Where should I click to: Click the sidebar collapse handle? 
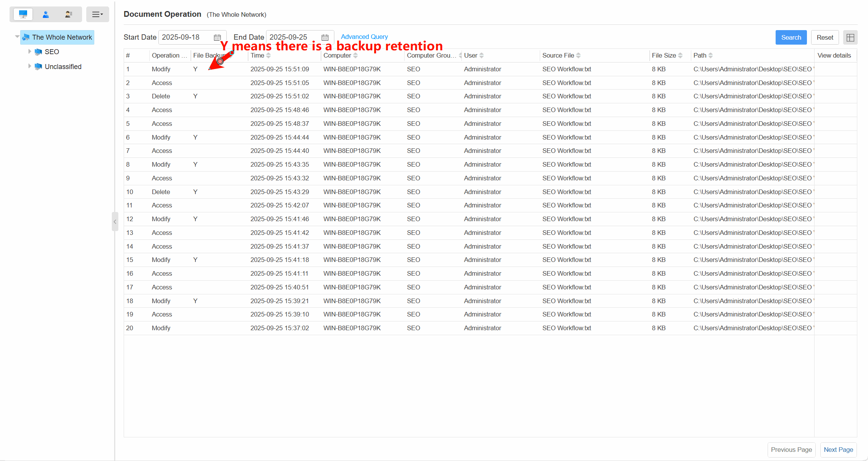pyautogui.click(x=115, y=222)
